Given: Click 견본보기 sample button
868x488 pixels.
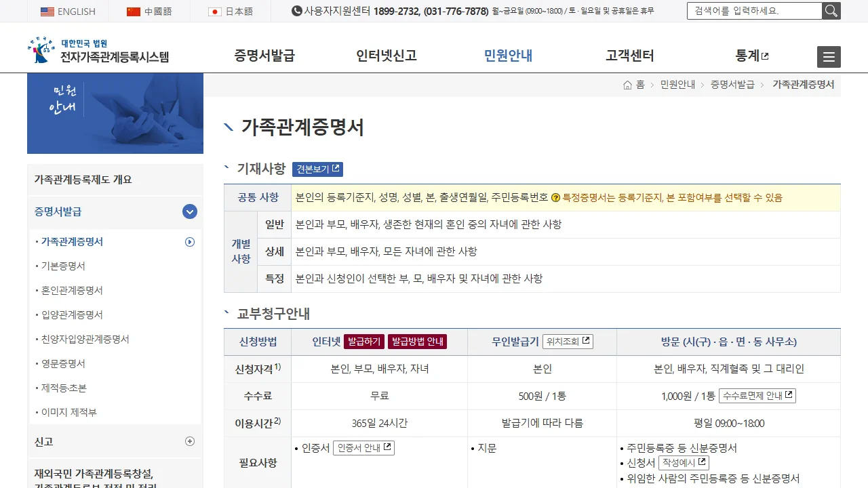Looking at the screenshot, I should coord(317,169).
